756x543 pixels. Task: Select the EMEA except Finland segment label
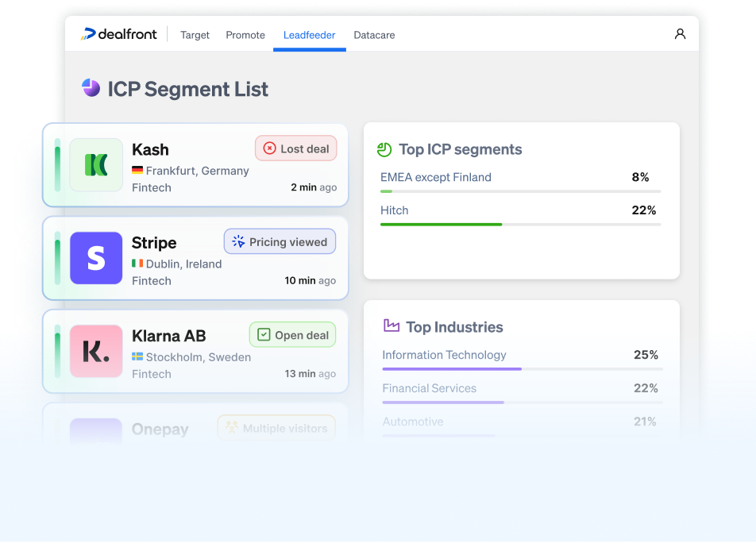pyautogui.click(x=436, y=177)
